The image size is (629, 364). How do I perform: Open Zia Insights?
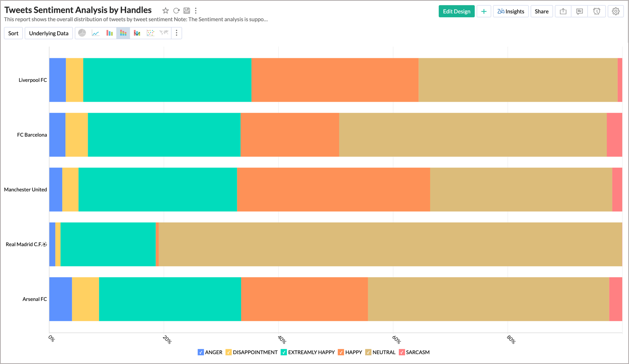click(511, 11)
